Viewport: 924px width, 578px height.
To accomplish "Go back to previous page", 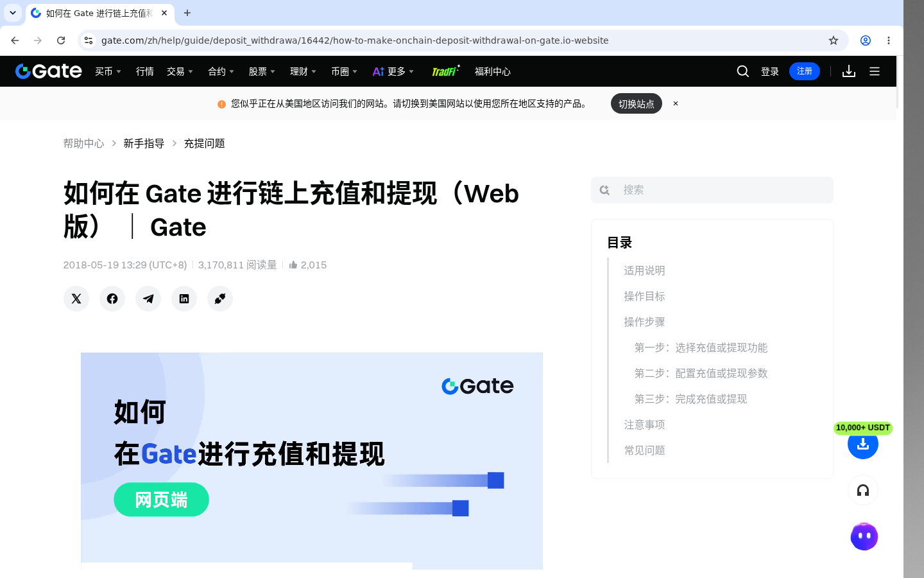I will (x=15, y=40).
